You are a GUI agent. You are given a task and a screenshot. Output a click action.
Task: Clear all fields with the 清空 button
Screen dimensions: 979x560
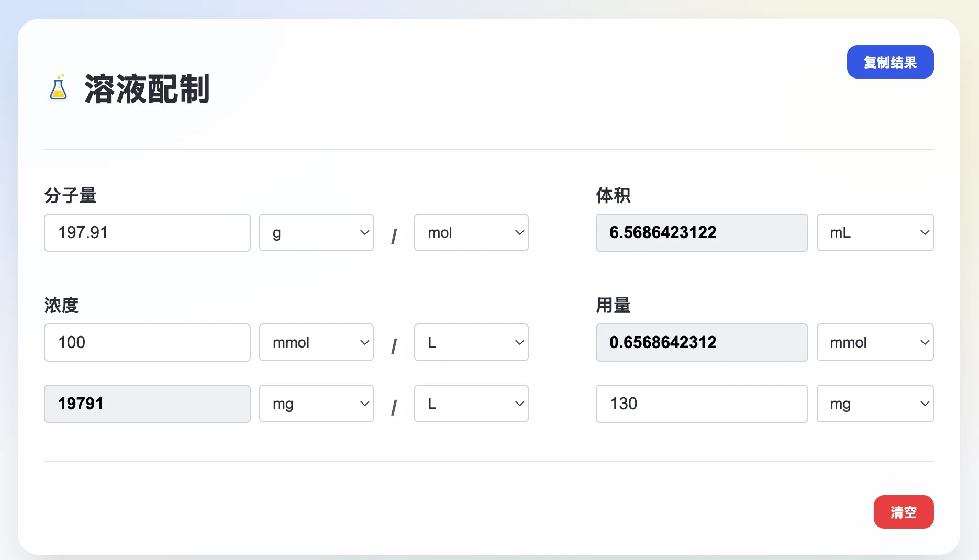click(x=903, y=512)
